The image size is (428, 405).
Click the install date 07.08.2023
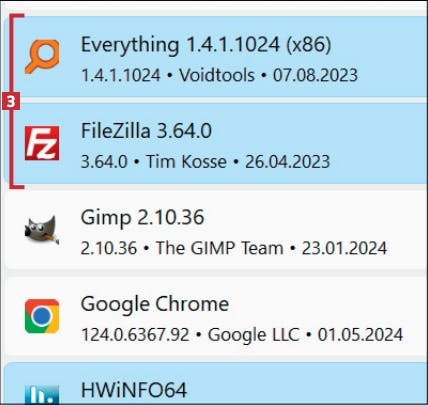pyautogui.click(x=315, y=75)
